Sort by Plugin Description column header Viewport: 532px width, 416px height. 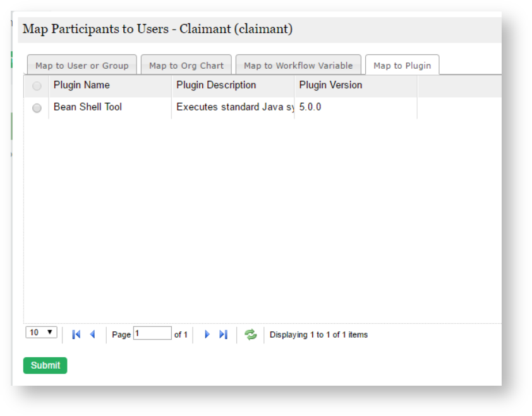point(216,85)
